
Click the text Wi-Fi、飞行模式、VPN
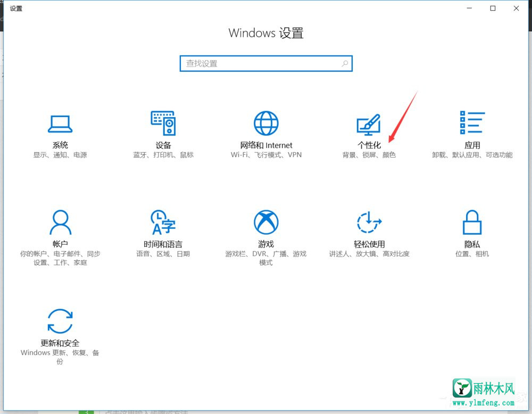266,155
